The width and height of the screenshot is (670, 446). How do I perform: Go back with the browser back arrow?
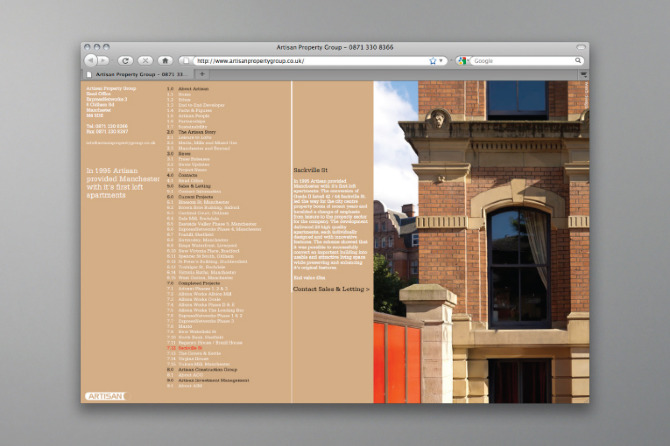pos(90,60)
